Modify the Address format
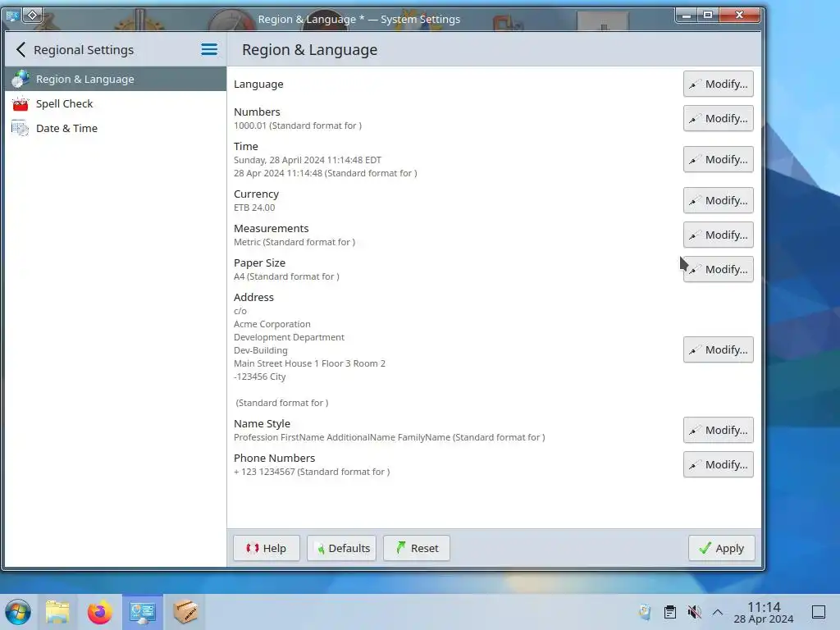 [x=718, y=349]
